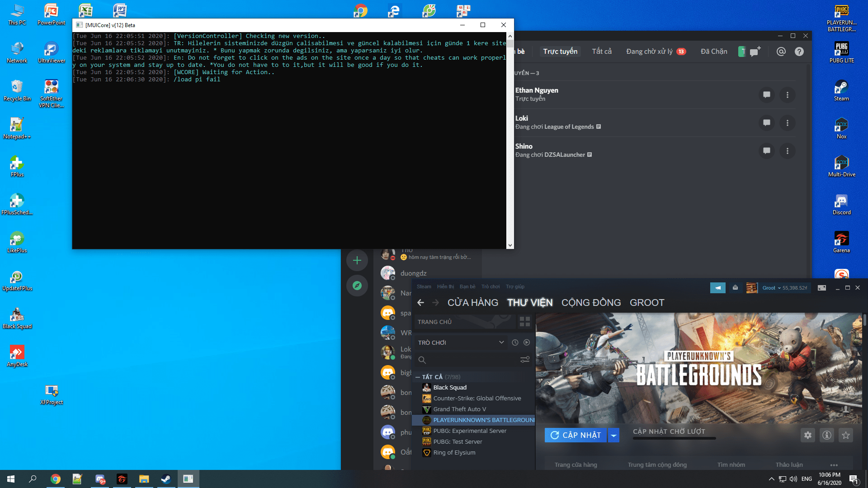868x488 pixels.
Task: Open Trung tâm cộng đồng link
Action: [657, 465]
